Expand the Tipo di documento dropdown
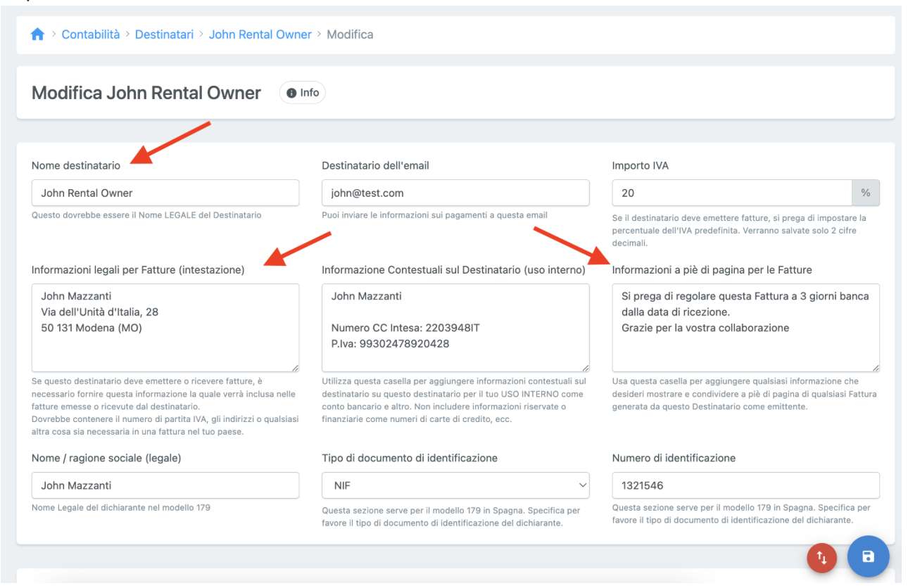908x588 pixels. tap(455, 485)
